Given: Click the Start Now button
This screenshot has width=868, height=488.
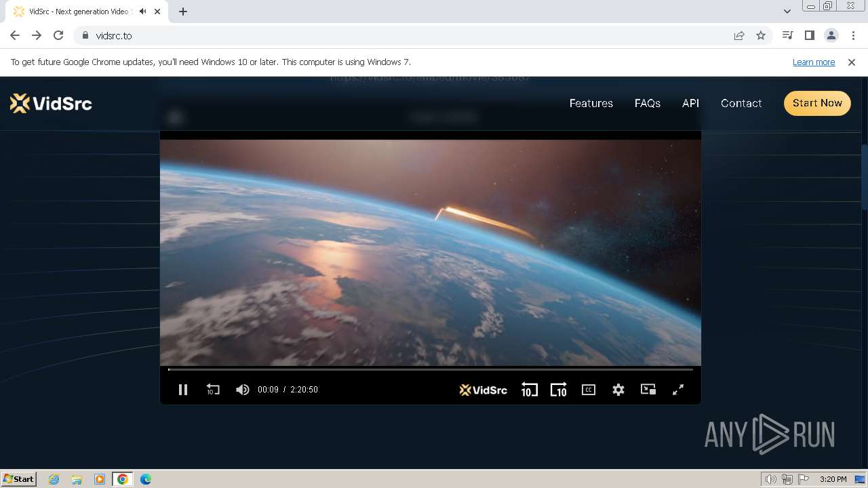Looking at the screenshot, I should 817,103.
